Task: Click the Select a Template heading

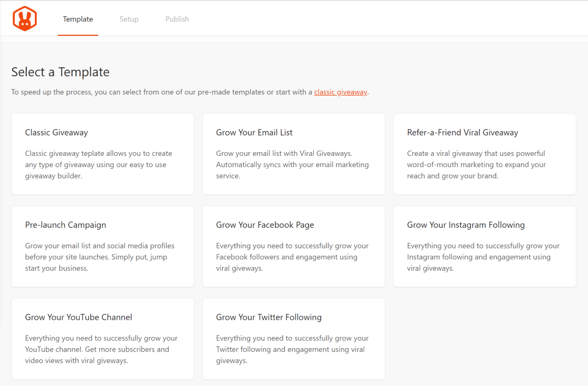Action: 60,72
